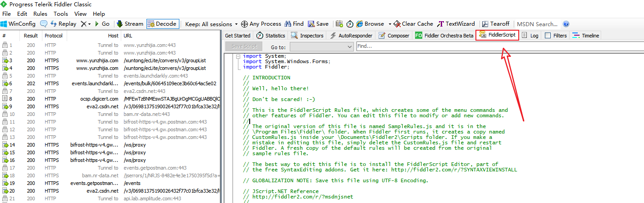Open the TextWizard tool
644x203 pixels.
456,24
